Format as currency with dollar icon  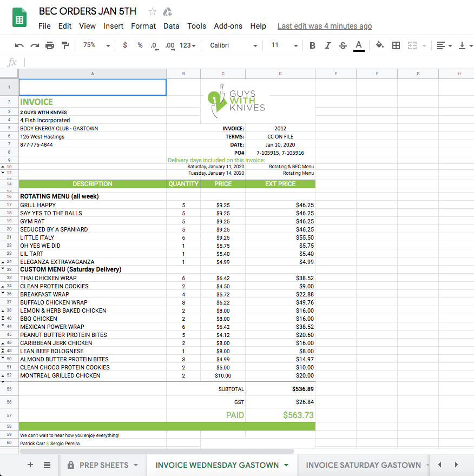click(x=125, y=45)
